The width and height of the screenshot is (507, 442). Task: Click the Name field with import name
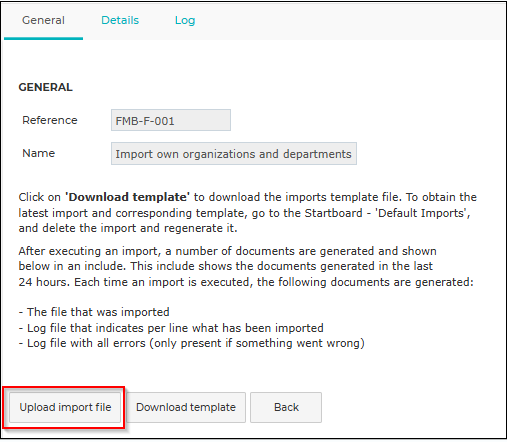234,154
